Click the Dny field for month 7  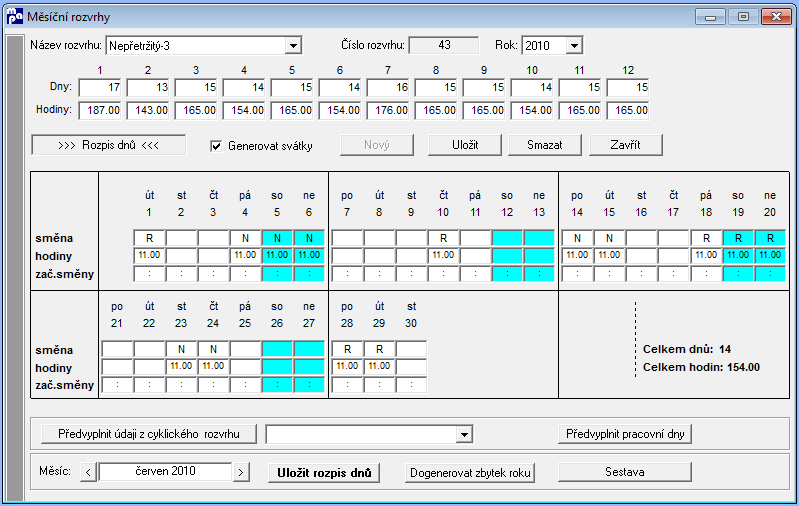tap(388, 88)
